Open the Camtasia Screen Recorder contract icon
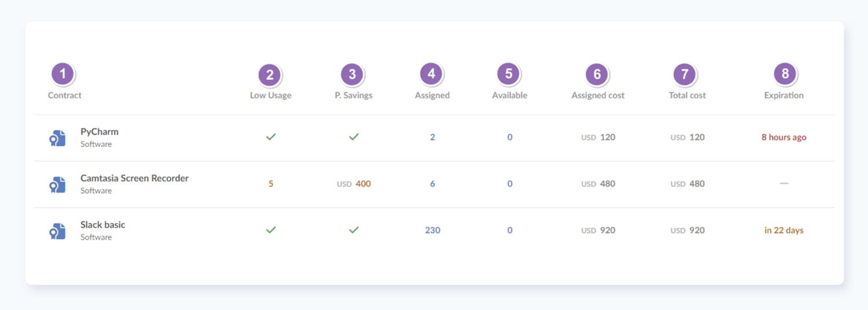This screenshot has height=310, width=868. (57, 184)
